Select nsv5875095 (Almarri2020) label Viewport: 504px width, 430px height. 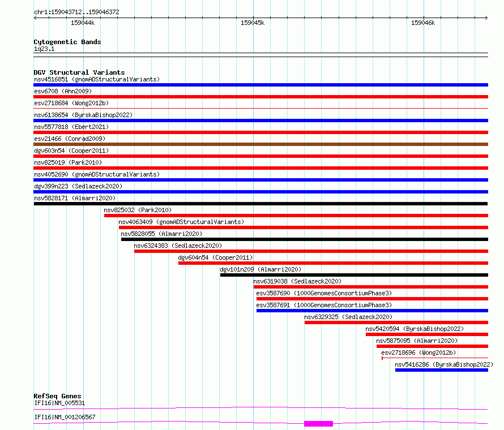tap(417, 341)
